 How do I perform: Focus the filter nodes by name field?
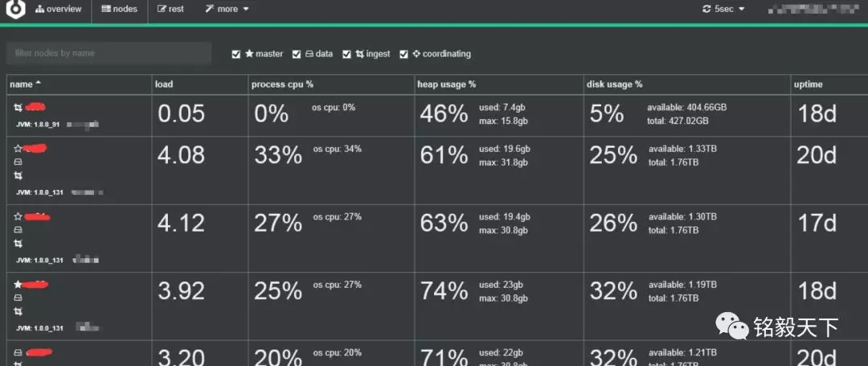(108, 53)
